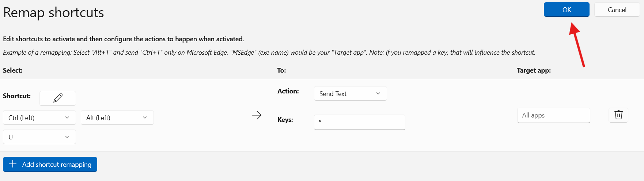Image resolution: width=644 pixels, height=181 pixels.
Task: Click the right arrow between shortcut and action
Action: pos(257,115)
